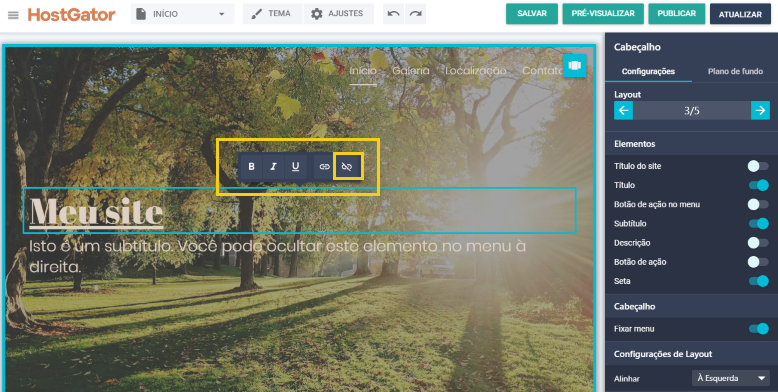
Task: Toggle the Botão de ação switch
Action: coord(758,262)
